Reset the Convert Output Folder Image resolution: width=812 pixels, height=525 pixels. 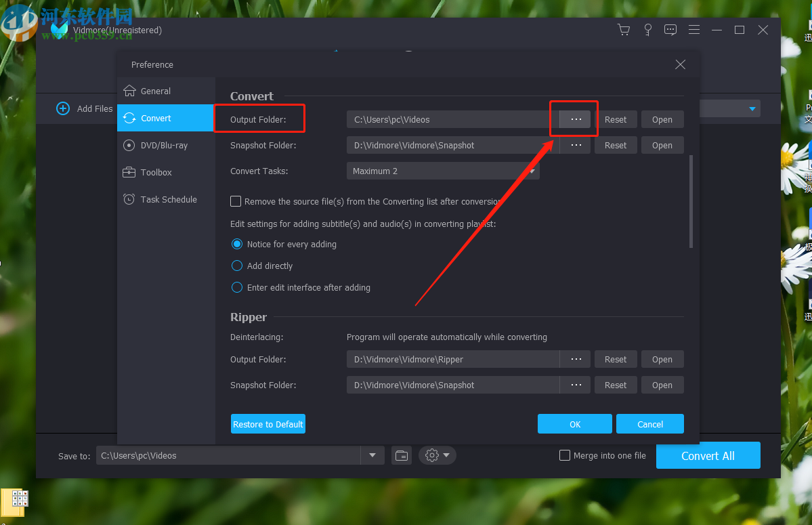(616, 120)
